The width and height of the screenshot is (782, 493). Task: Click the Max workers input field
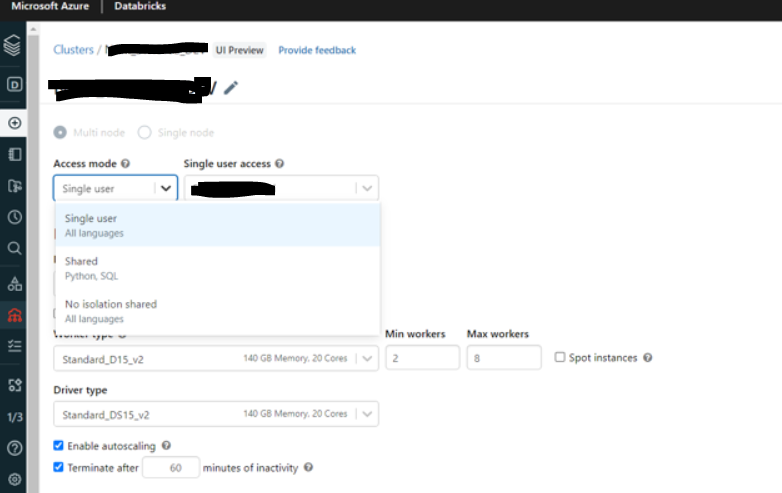pyautogui.click(x=504, y=358)
